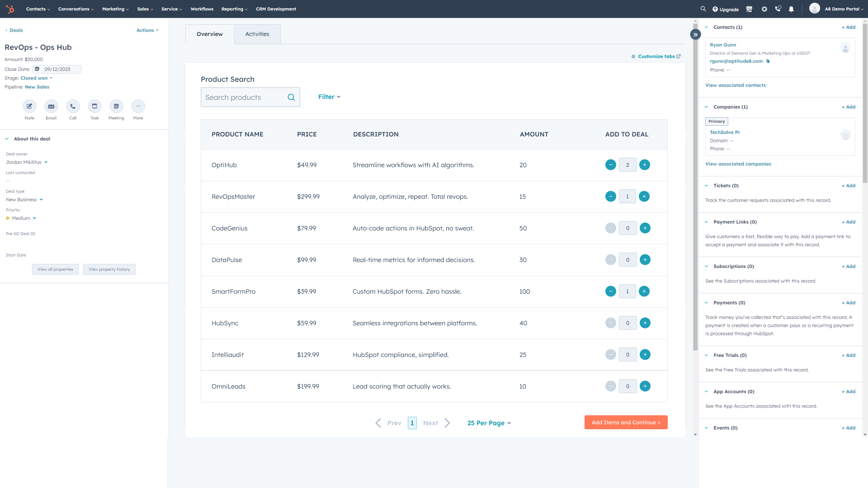
Task: Switch to the Activities tab
Action: point(257,34)
